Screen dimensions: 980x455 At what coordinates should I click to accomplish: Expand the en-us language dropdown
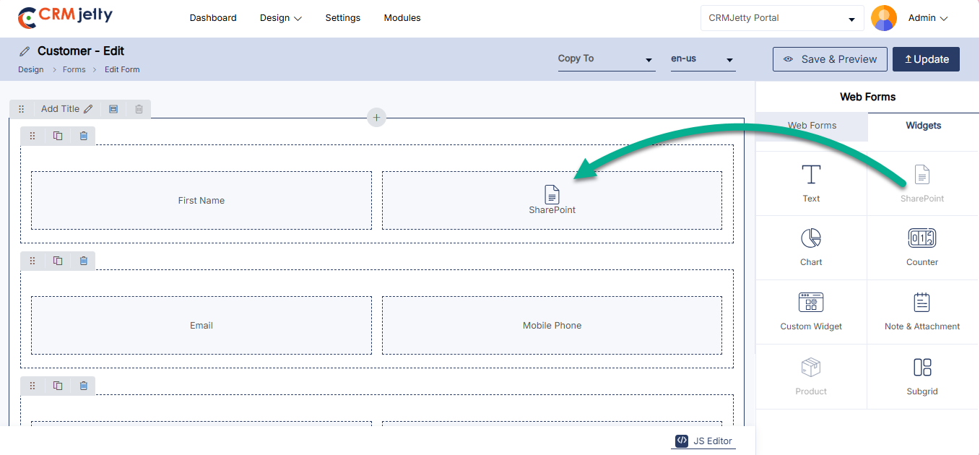pos(703,59)
